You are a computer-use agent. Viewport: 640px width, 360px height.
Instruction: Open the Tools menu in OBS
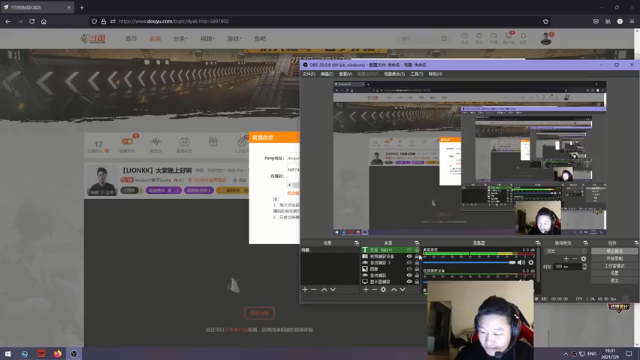(x=417, y=74)
